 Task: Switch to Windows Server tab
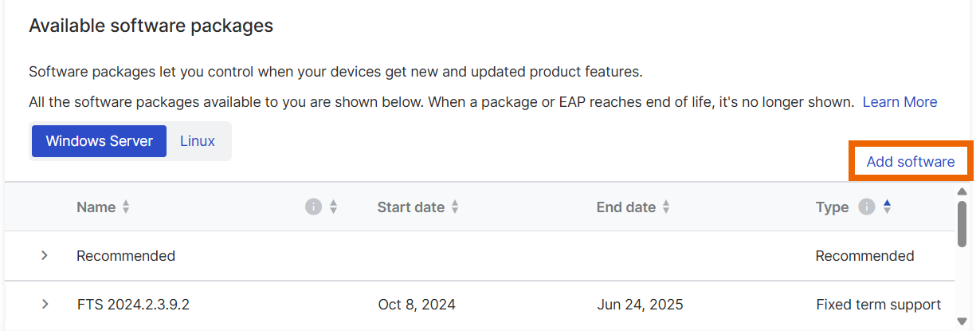tap(99, 141)
